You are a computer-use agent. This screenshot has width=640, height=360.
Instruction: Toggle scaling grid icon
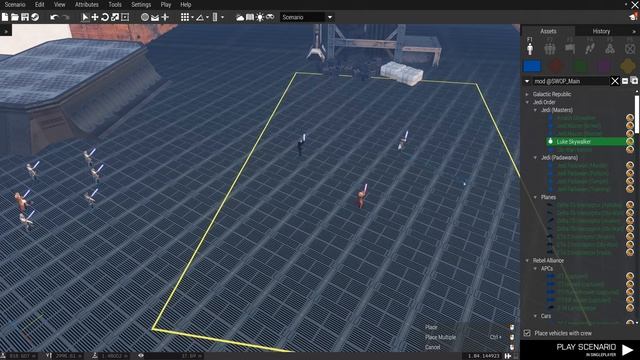point(215,17)
